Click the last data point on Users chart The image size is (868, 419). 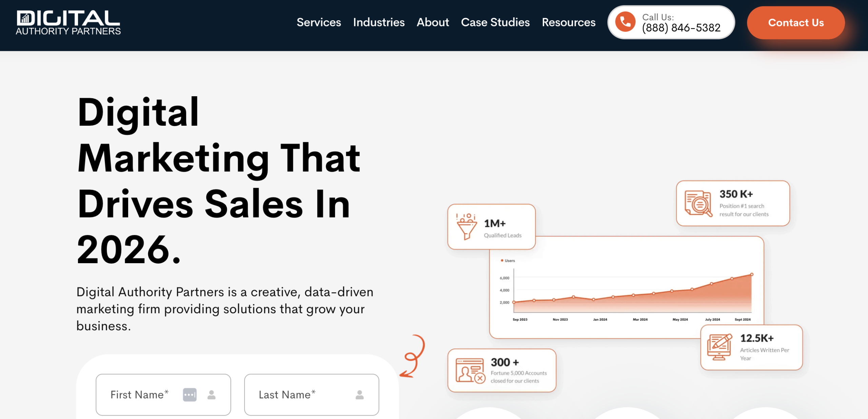752,274
